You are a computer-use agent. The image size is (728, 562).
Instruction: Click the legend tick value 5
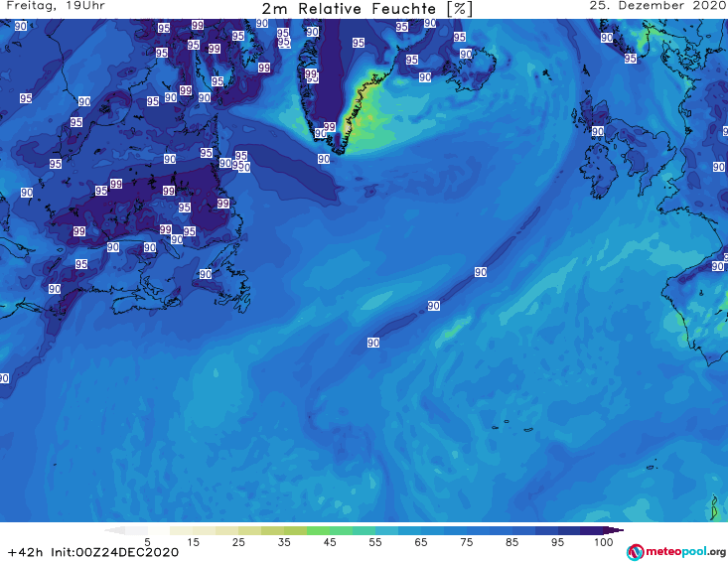point(147,542)
